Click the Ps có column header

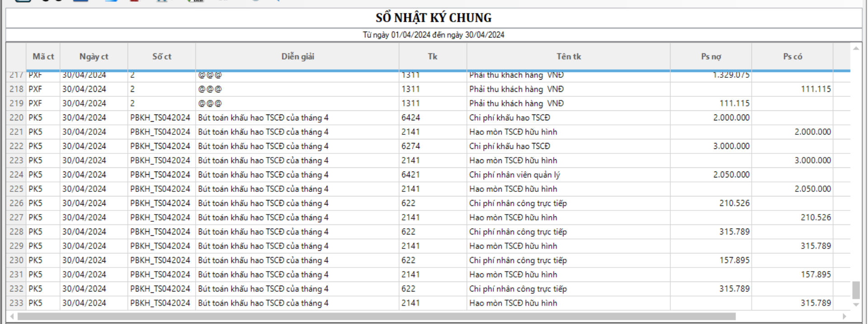pyautogui.click(x=792, y=57)
